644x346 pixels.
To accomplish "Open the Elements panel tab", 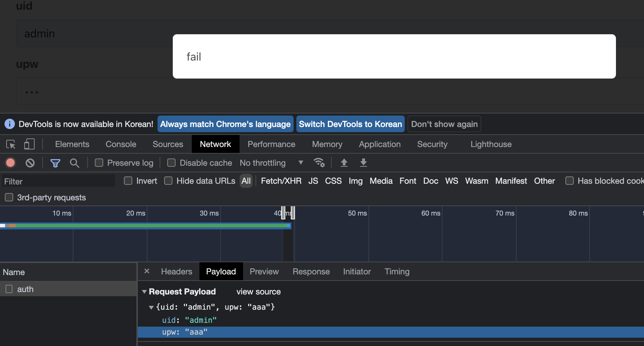I will click(72, 144).
